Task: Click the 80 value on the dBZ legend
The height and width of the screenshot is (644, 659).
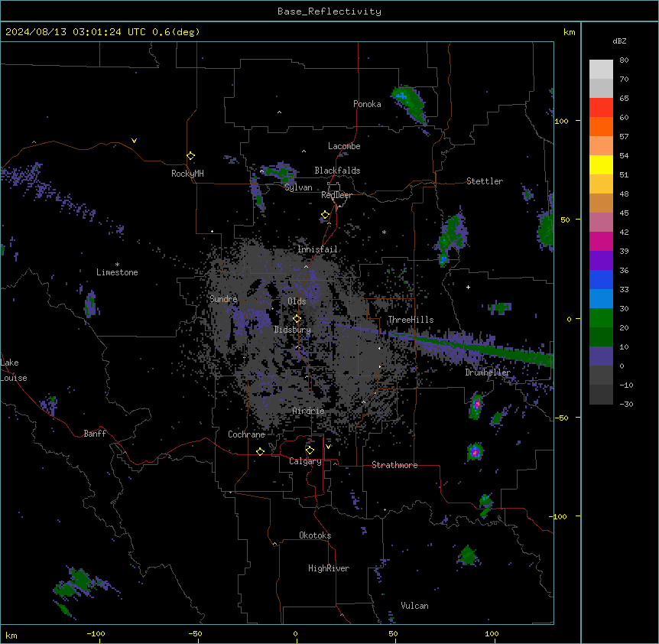Action: pos(624,60)
